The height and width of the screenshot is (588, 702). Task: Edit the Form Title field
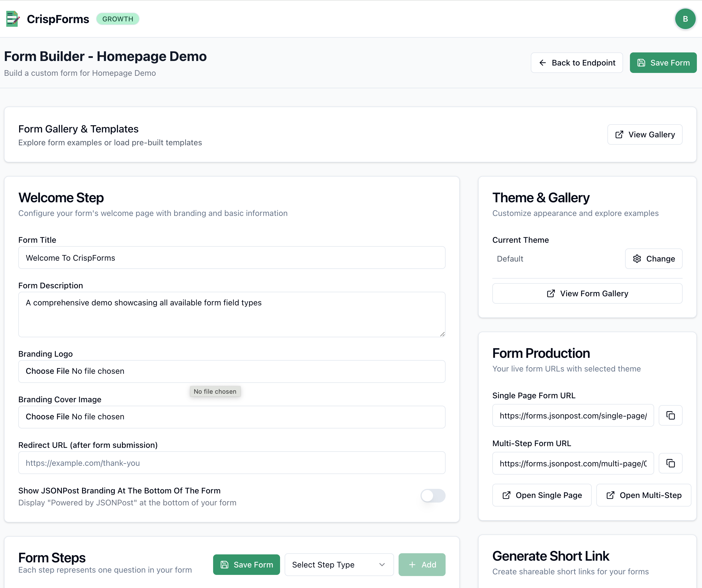232,258
